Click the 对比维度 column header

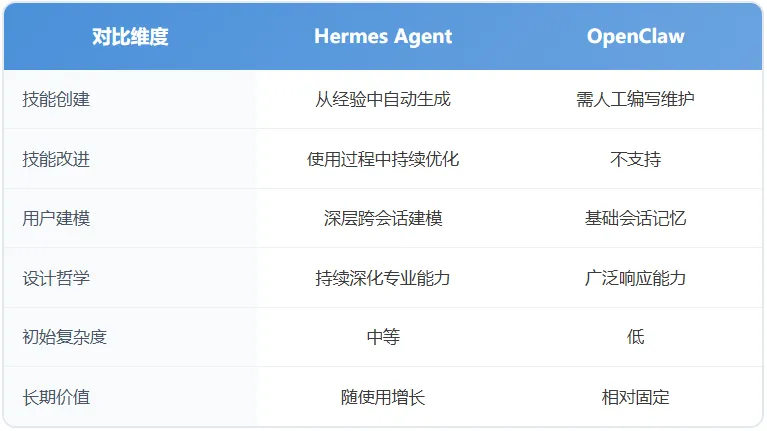coord(130,37)
